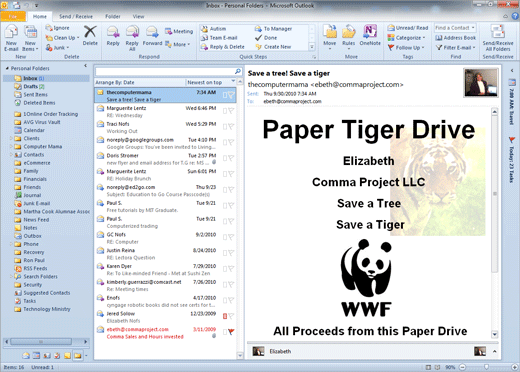The width and height of the screenshot is (520, 372).
Task: Click the Reply All icon
Action: tap(132, 38)
